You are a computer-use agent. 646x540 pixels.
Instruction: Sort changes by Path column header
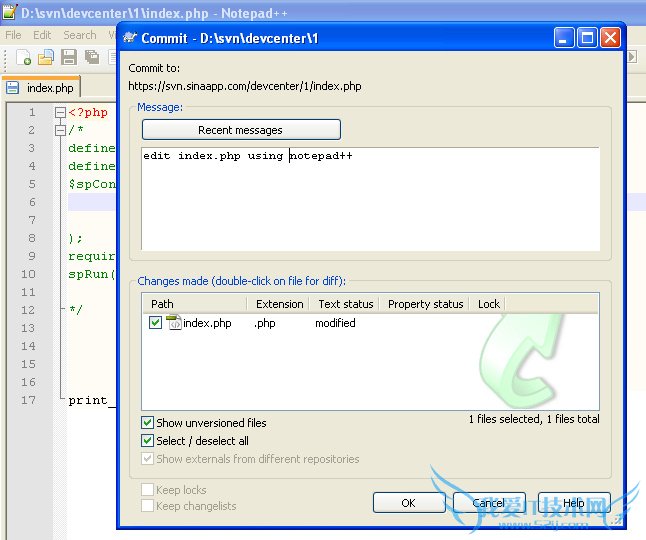tap(194, 304)
